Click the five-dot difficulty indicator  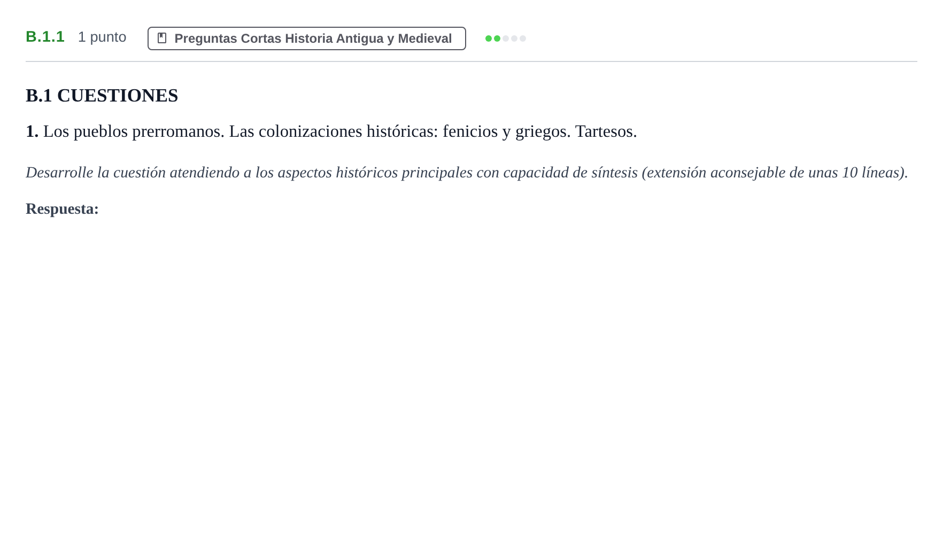click(506, 38)
